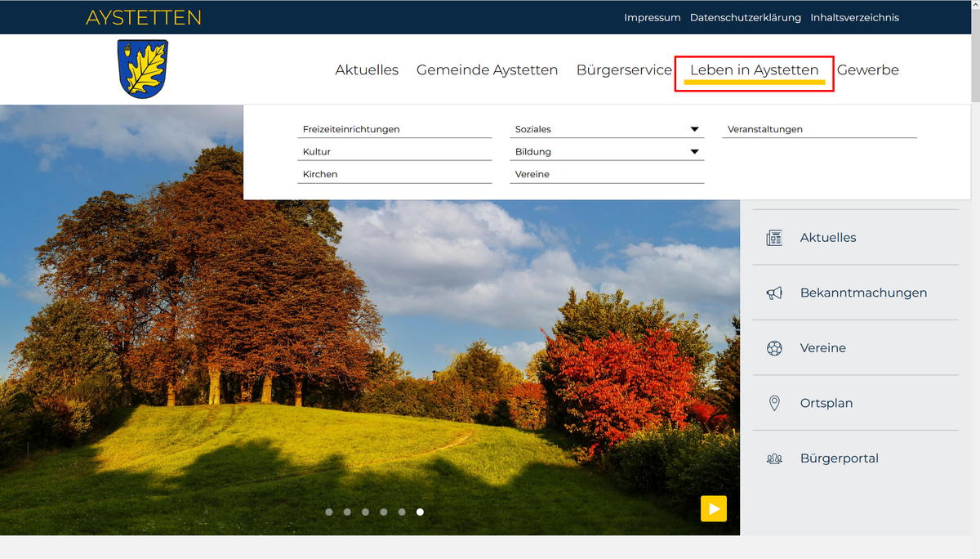Open the Impressum link in the header

tap(653, 18)
